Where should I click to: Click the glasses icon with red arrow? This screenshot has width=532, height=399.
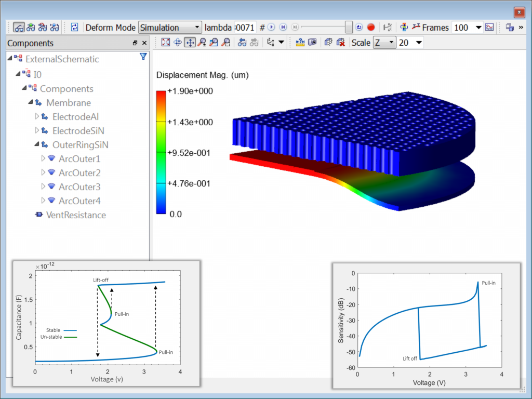[43, 28]
